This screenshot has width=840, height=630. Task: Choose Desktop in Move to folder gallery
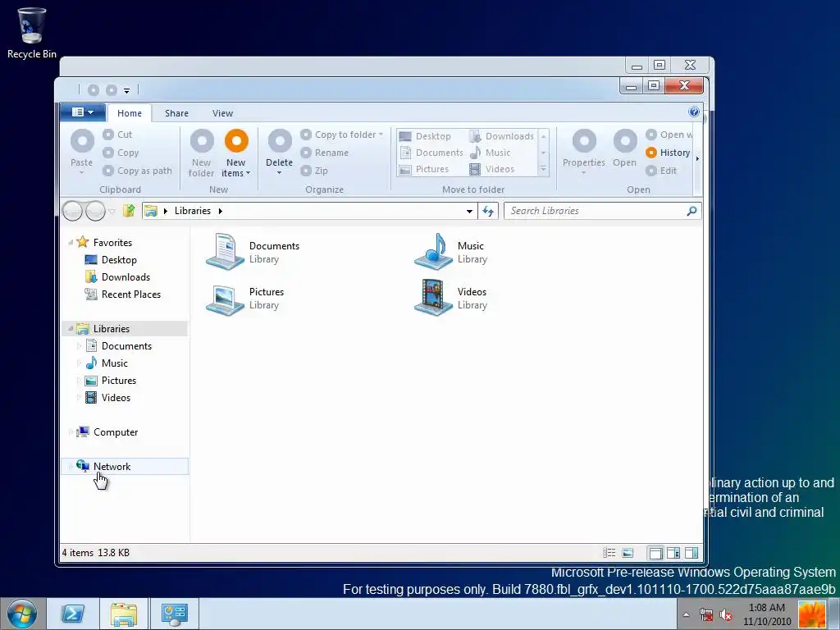[x=426, y=136]
